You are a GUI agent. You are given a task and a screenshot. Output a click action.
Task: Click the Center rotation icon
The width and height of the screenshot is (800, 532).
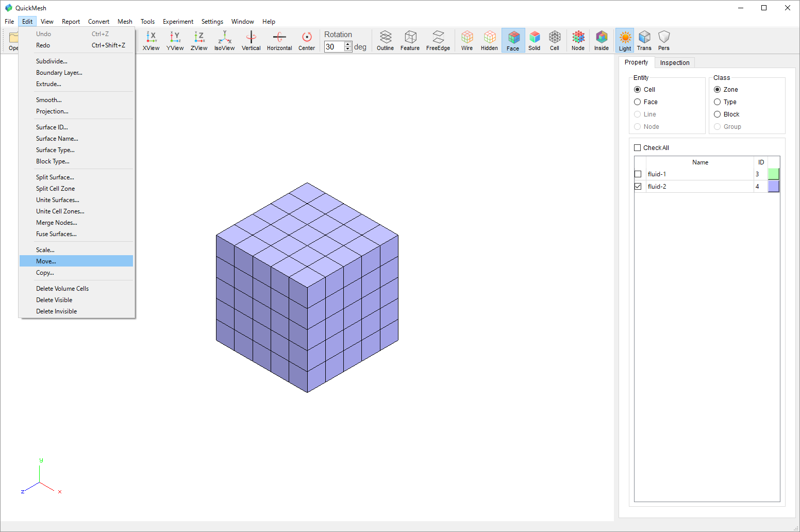pos(307,40)
